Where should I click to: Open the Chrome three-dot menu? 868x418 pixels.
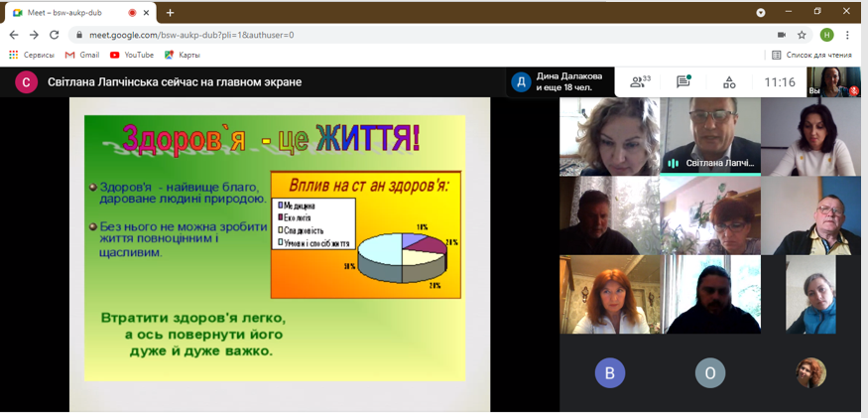[848, 35]
